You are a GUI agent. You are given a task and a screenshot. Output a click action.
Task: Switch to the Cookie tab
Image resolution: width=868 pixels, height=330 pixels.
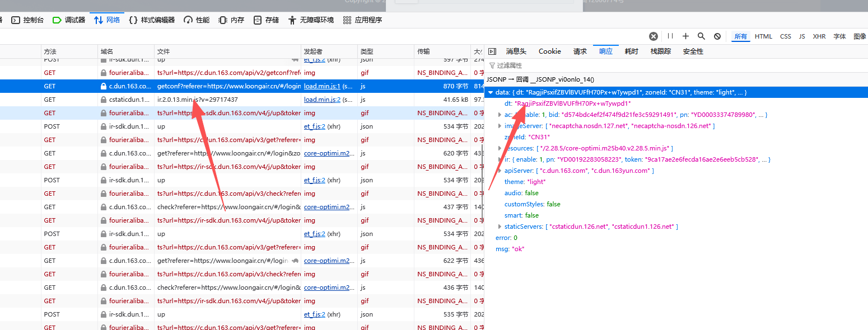tap(550, 51)
